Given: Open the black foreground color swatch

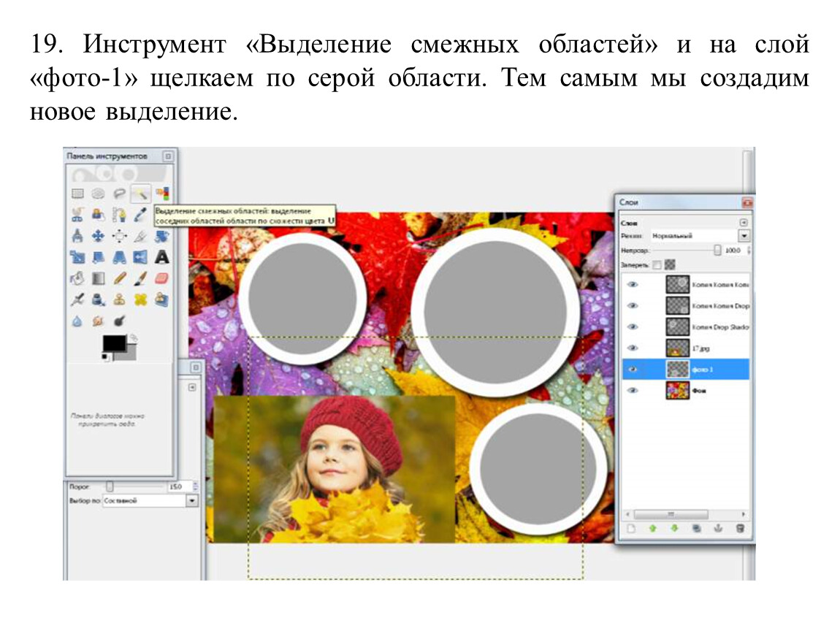Looking at the screenshot, I should (113, 343).
